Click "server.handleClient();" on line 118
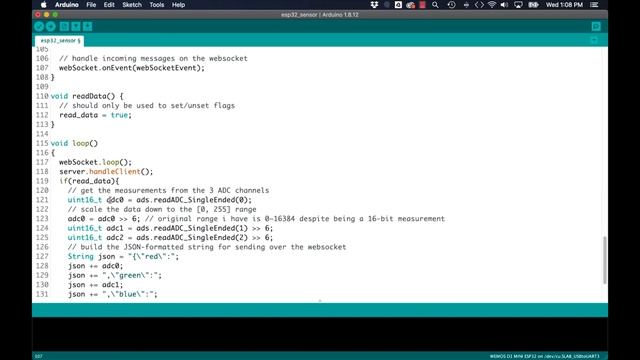Viewport: 640px width, 360px height. (106, 171)
